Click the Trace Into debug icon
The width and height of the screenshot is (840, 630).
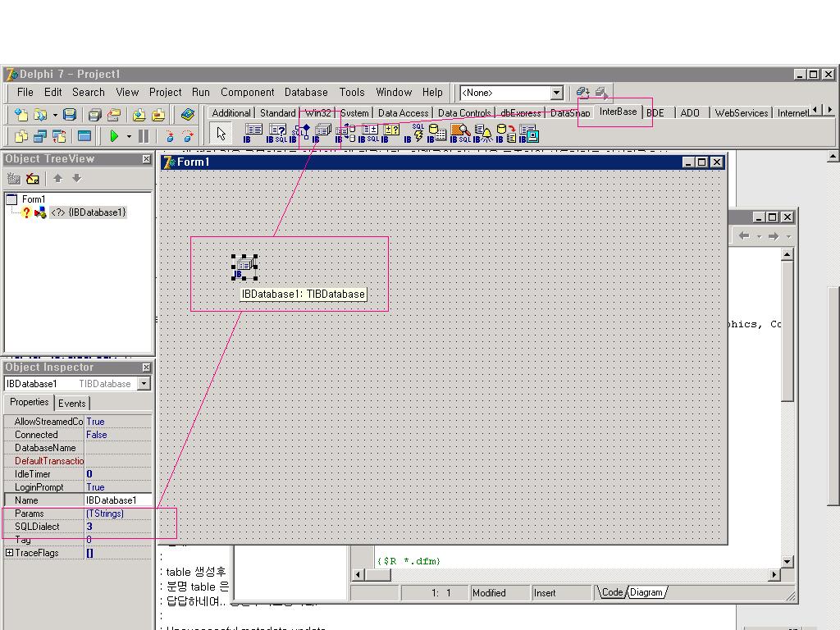click(x=170, y=136)
